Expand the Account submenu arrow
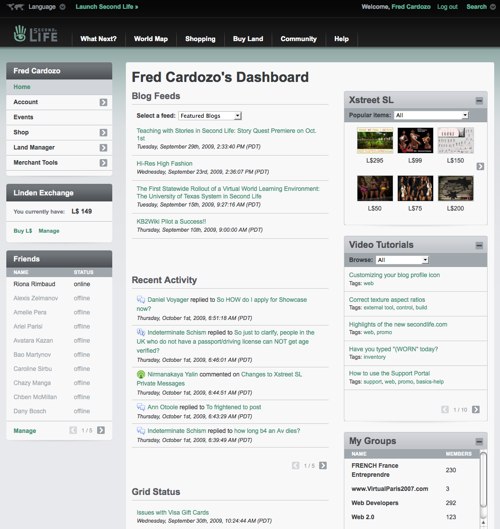Screen dimensions: 500x529 coord(103,102)
